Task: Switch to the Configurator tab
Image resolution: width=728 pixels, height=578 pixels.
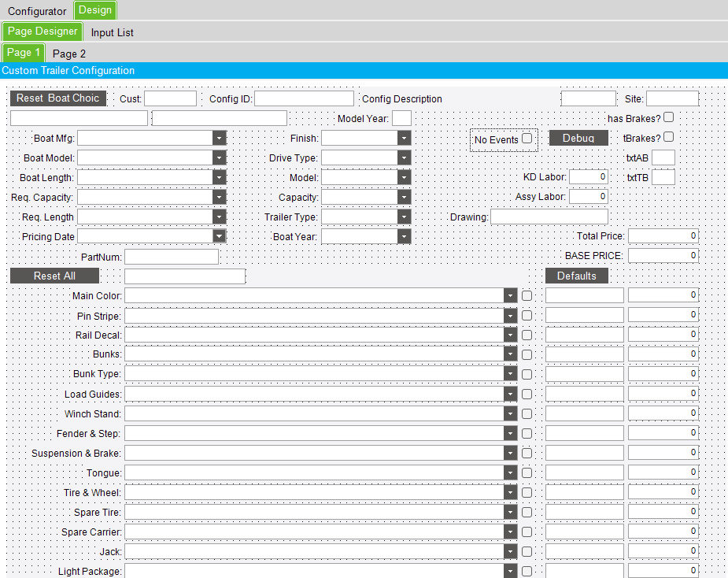Action: 37,11
